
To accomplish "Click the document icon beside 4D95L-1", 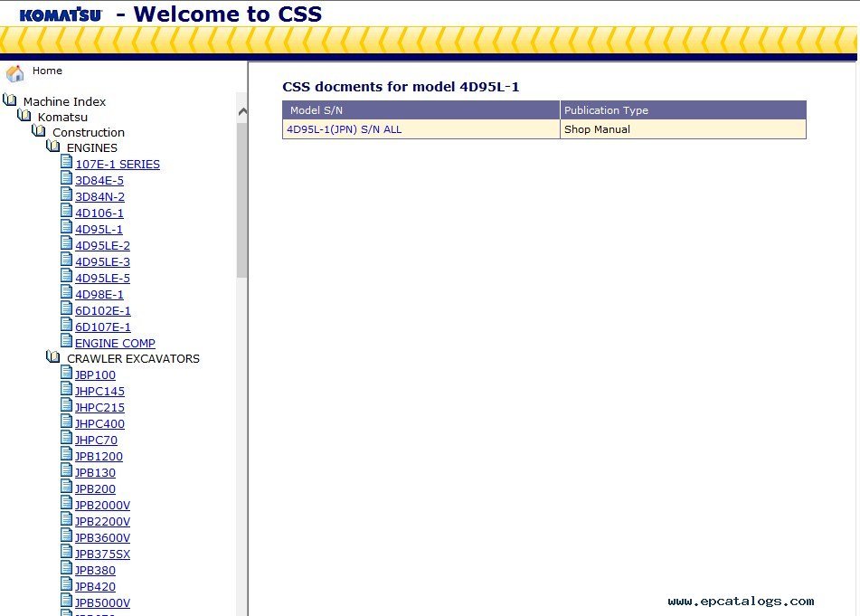I will [x=66, y=227].
